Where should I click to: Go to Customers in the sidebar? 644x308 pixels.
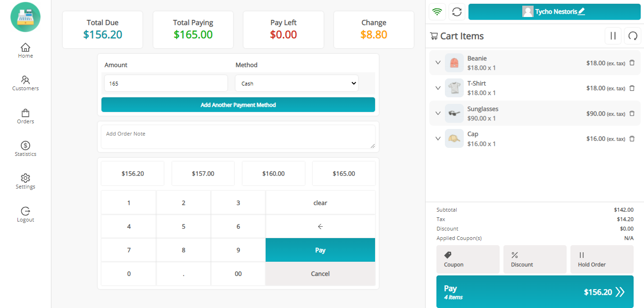pos(25,83)
